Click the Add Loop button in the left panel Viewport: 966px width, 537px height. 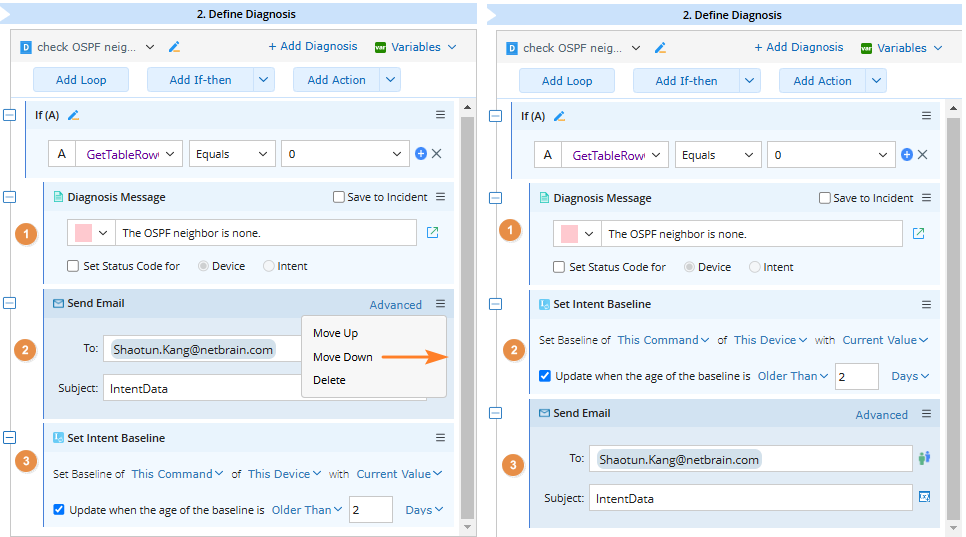coord(80,80)
